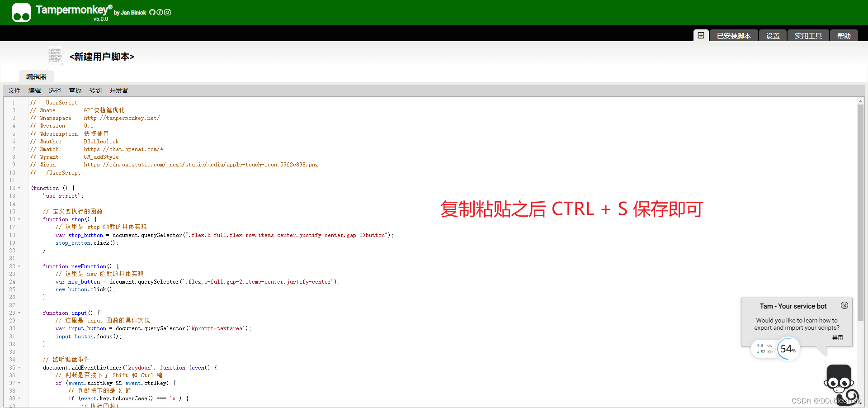Screen dimensions: 868x408
Task: Click '#prompt-textarea' selector string
Action: (x=217, y=328)
